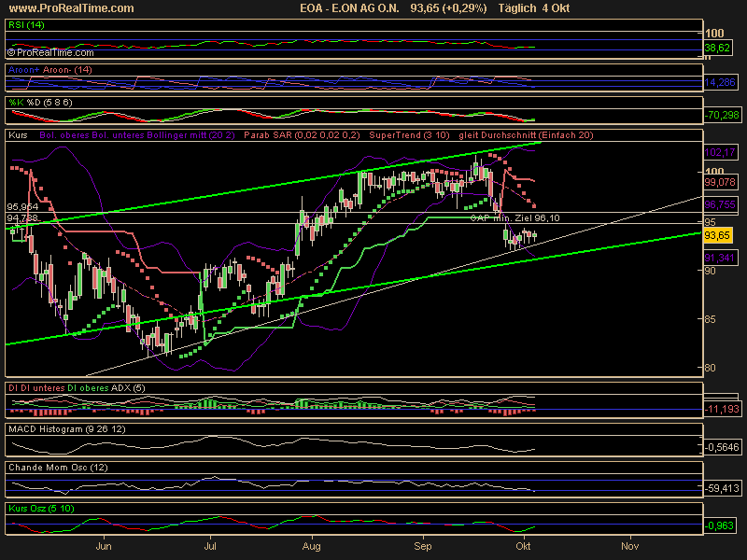Click the 100 label on RSI scale
747x560 pixels.
714,34
